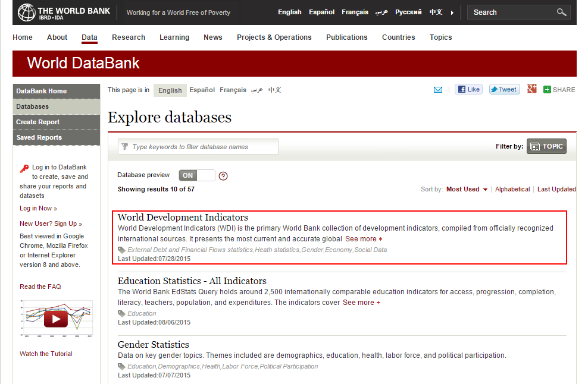Click Gender Statistics 'Last Updated:07/07/2015' text

(154, 376)
